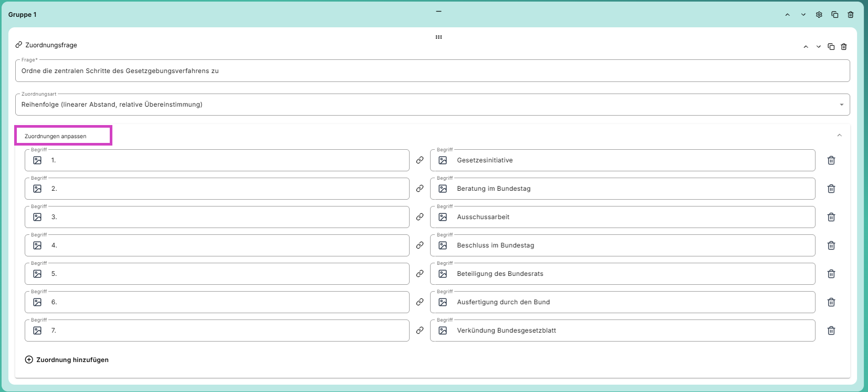Click image icon in term field 5.
Image resolution: width=868 pixels, height=392 pixels.
tap(37, 274)
